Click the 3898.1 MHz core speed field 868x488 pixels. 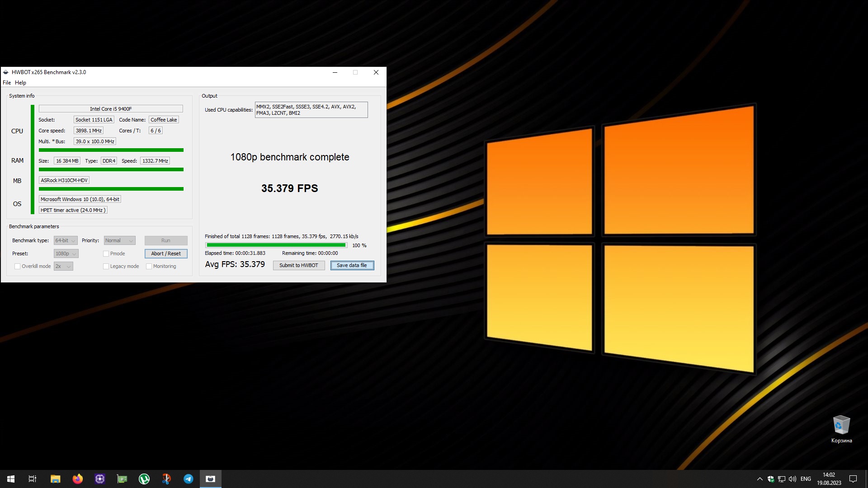pos(89,131)
